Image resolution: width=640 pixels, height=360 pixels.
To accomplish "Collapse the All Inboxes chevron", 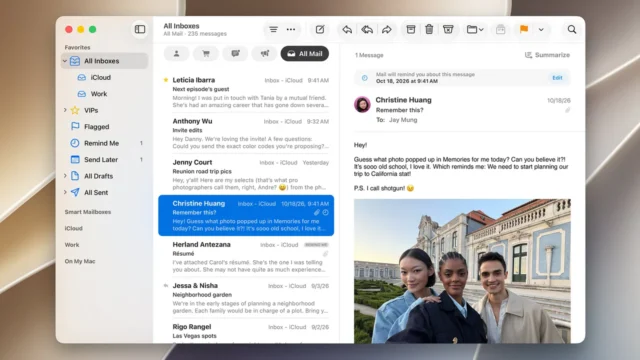I will (64, 61).
